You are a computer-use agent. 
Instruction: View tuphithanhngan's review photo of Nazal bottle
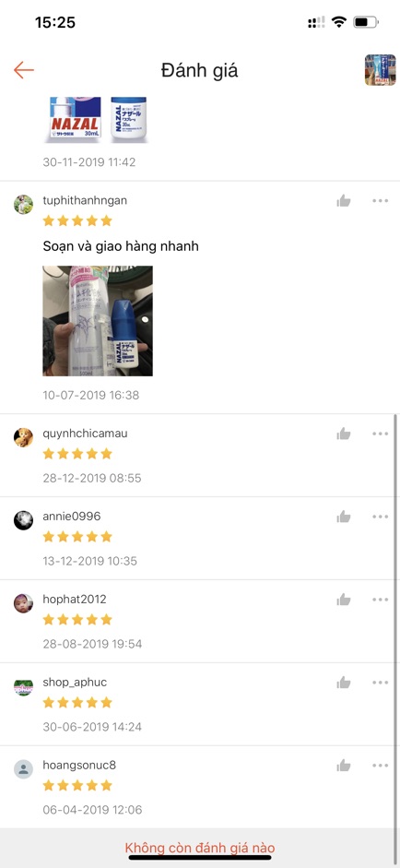pyautogui.click(x=98, y=321)
